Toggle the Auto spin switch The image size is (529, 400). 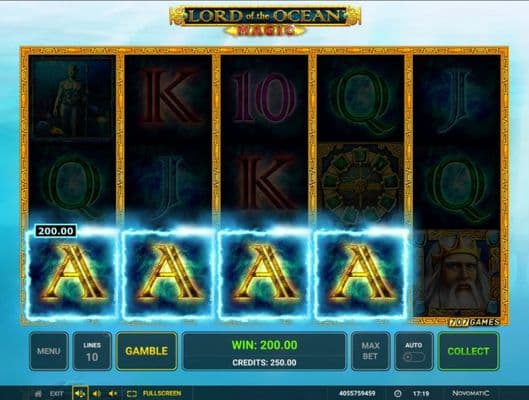click(x=414, y=357)
